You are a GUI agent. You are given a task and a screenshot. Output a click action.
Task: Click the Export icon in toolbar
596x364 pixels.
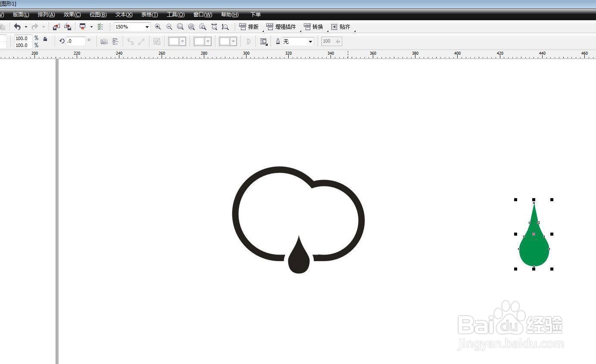[68, 27]
